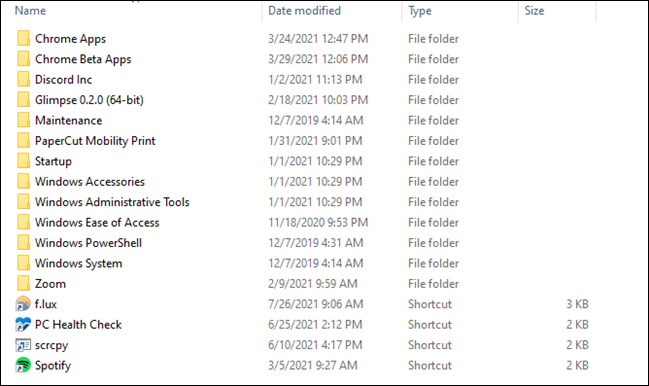Click the f.lux shortcut icon
649x386 pixels.
[23, 304]
